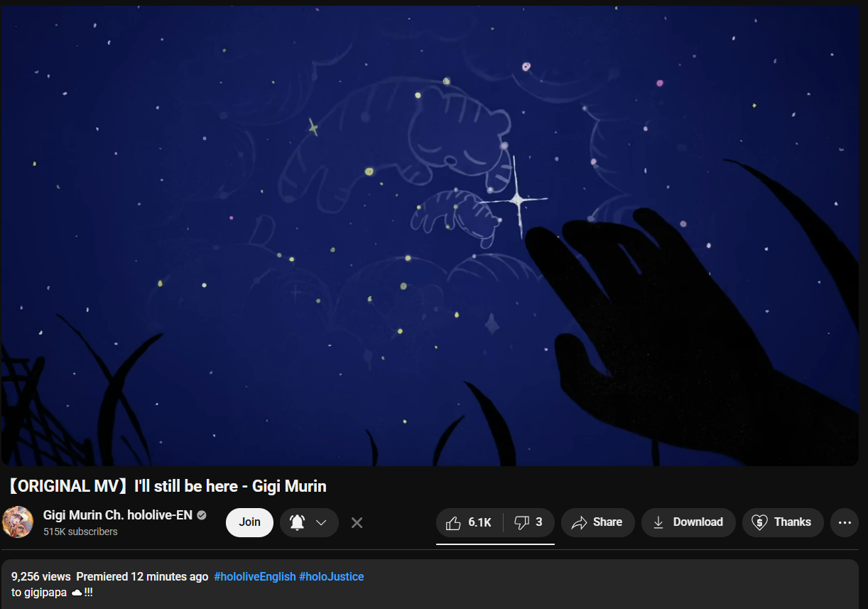Viewport: 868px width, 609px height.
Task: Toggle the notification bell icon
Action: tap(297, 522)
